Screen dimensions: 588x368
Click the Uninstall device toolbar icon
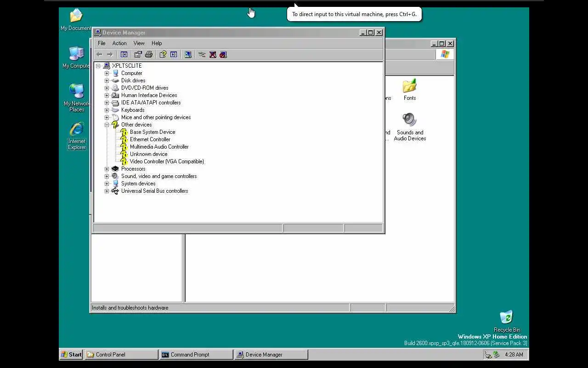pos(213,54)
